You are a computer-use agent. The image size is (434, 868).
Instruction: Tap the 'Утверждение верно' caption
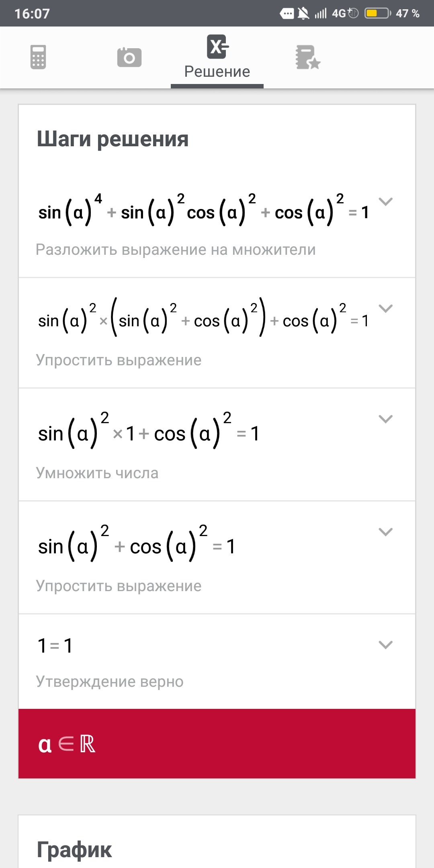tap(110, 682)
